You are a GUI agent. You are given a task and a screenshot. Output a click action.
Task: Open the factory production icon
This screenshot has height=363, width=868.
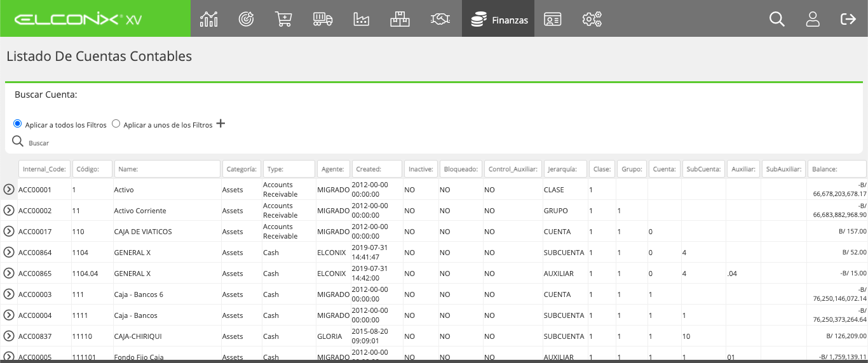point(361,19)
